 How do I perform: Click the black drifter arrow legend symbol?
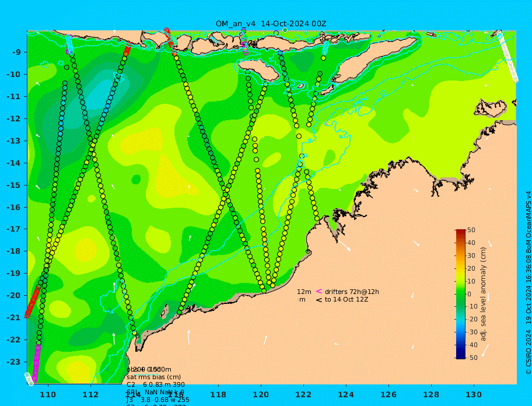click(x=319, y=300)
